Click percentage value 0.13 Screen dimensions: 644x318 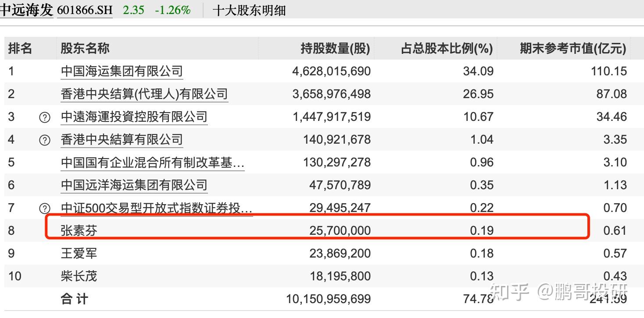[482, 276]
